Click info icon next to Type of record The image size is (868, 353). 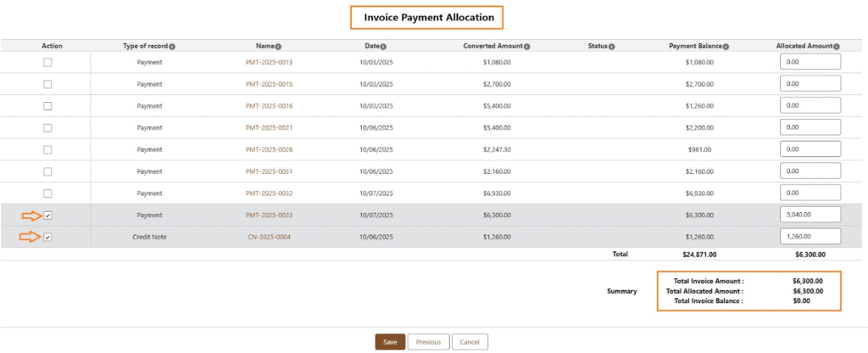coord(172,46)
